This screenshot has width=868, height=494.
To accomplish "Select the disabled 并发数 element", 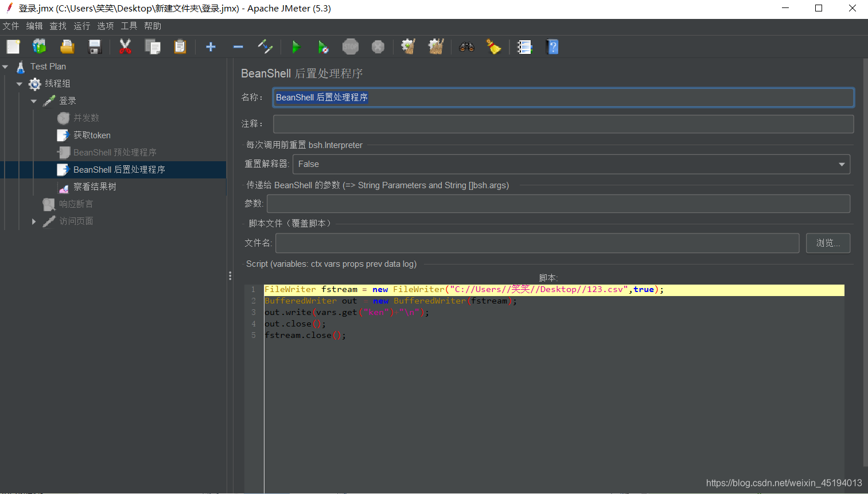I will (86, 118).
